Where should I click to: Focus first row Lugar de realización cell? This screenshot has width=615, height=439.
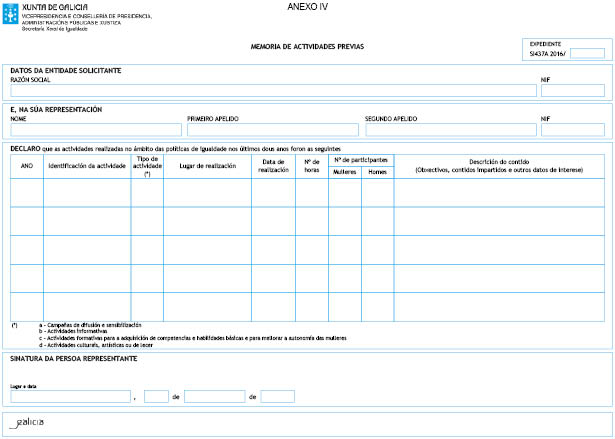coord(207,192)
